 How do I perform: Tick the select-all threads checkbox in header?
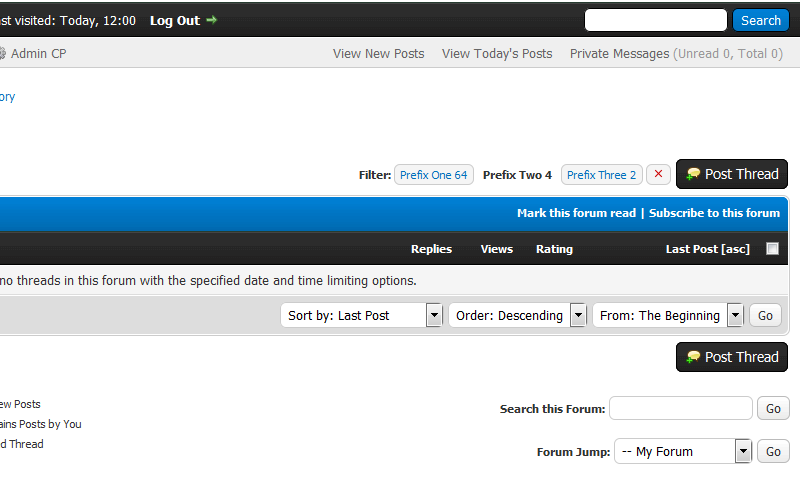point(772,249)
